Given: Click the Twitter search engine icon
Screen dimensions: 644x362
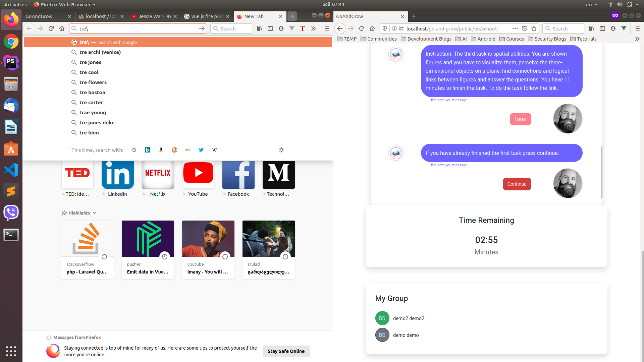Looking at the screenshot, I should tap(201, 150).
